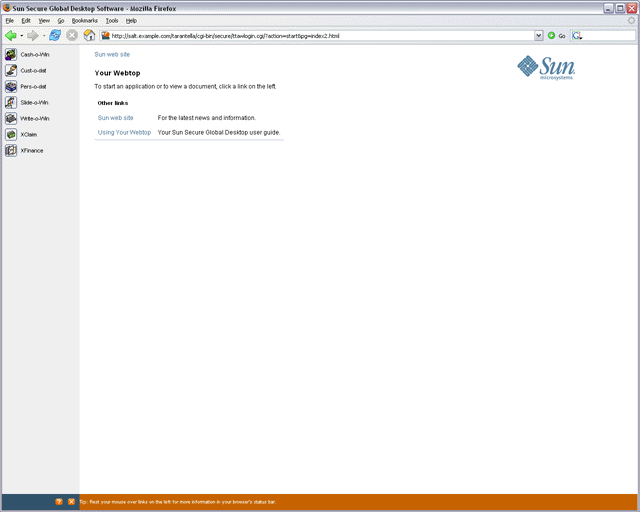Click the Cust-o-dat link text

33,70
